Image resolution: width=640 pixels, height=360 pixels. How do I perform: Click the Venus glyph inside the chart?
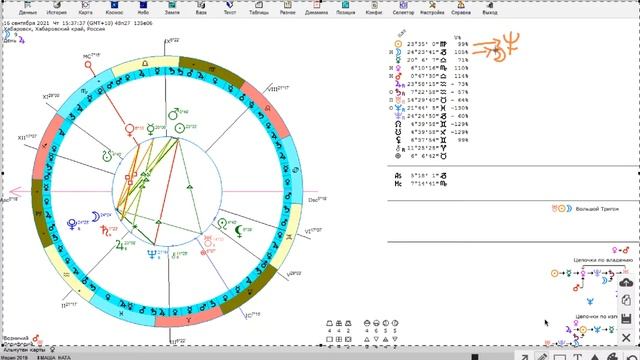click(130, 130)
